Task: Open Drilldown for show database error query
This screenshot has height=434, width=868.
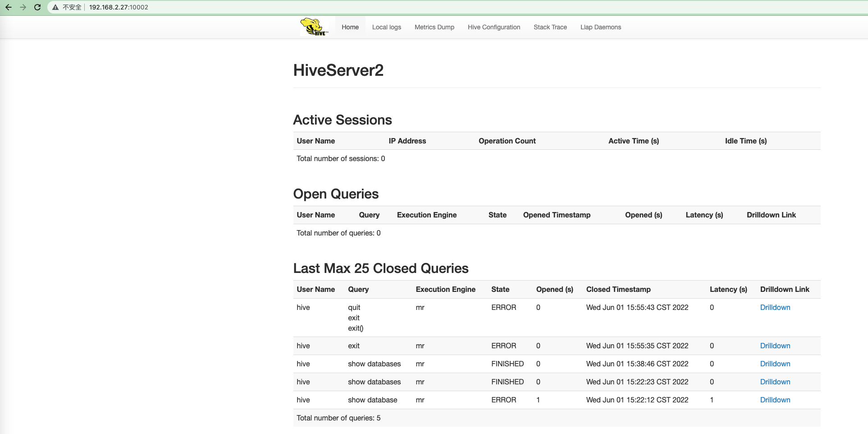Action: [775, 400]
